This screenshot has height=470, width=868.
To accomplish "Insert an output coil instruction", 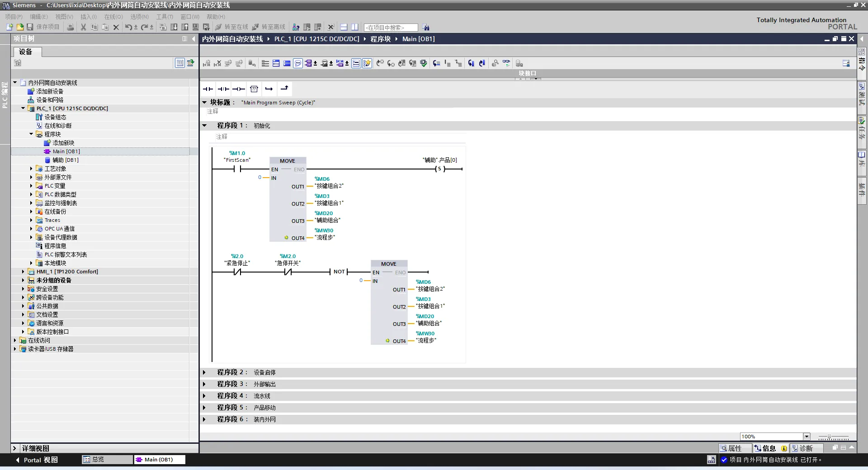I will coord(239,89).
